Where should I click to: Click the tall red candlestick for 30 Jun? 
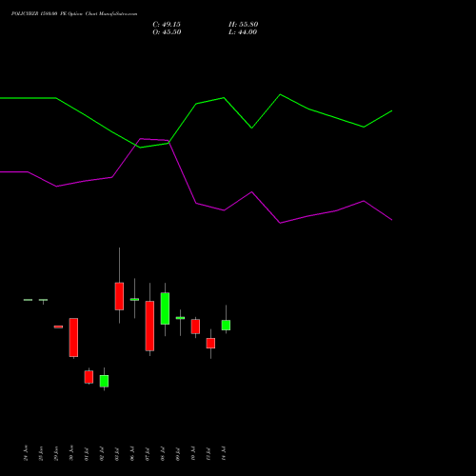click(73, 338)
